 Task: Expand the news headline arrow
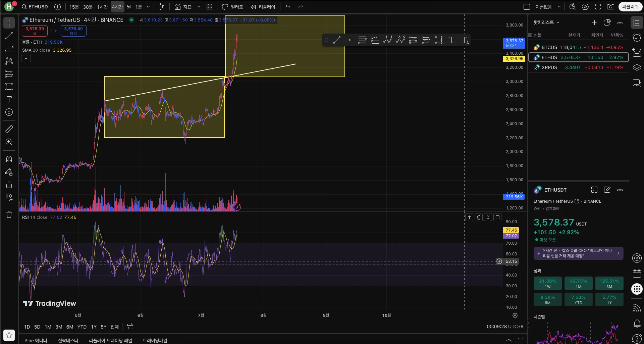click(618, 253)
